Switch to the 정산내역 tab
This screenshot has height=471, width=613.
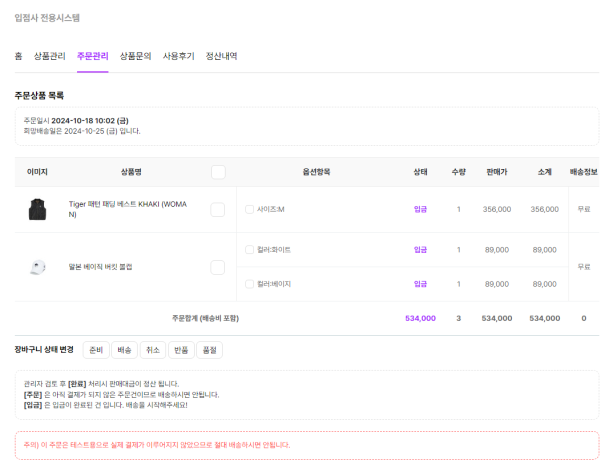coord(222,56)
